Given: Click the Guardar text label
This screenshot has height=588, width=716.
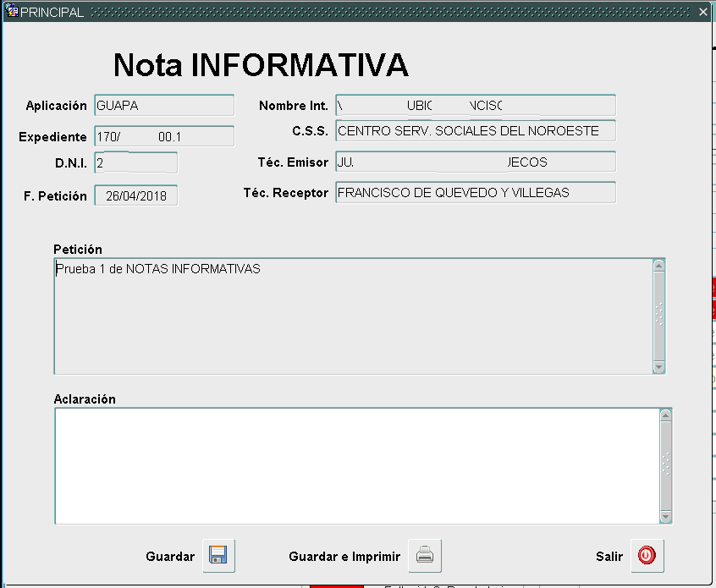Looking at the screenshot, I should tap(170, 557).
